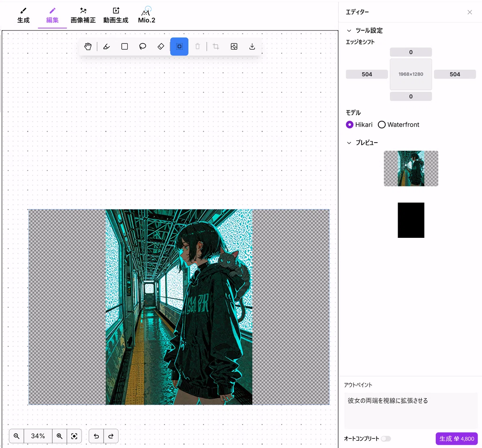Click the outpaint preview thumbnail

[411, 168]
